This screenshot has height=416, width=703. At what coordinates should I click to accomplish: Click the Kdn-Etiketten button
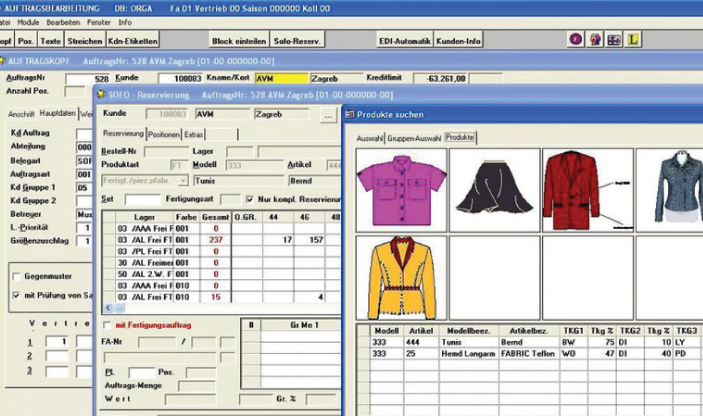click(133, 41)
